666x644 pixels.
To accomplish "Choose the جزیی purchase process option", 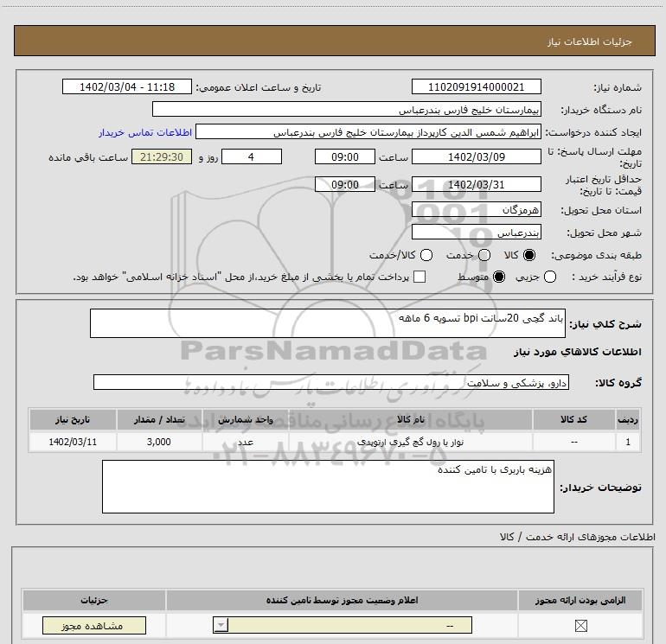I will [549, 277].
